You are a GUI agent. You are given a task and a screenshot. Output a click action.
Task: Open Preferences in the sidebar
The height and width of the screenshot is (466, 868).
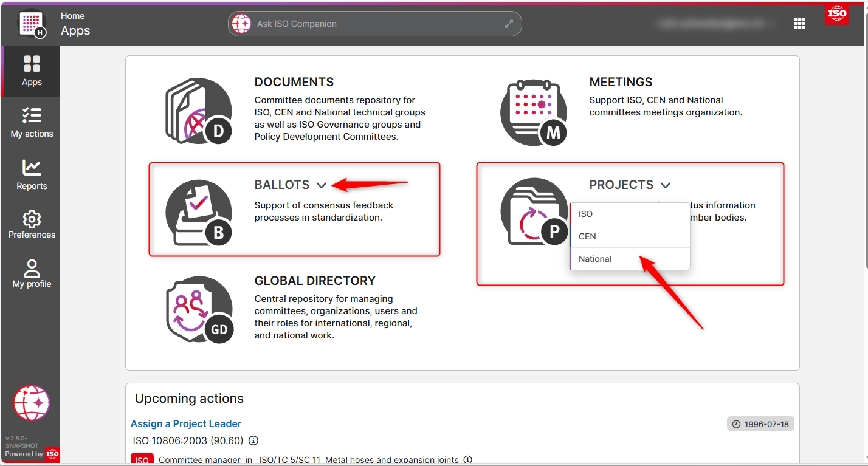click(x=32, y=224)
